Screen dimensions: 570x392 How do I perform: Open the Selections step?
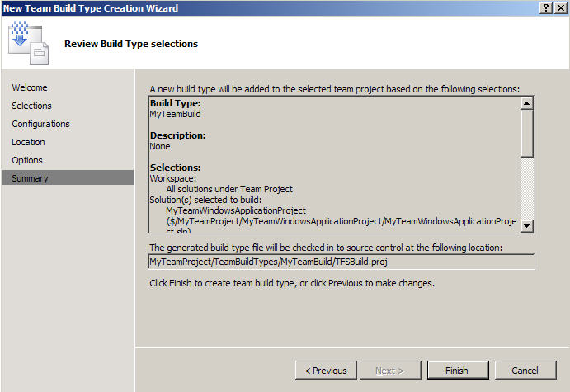click(31, 106)
